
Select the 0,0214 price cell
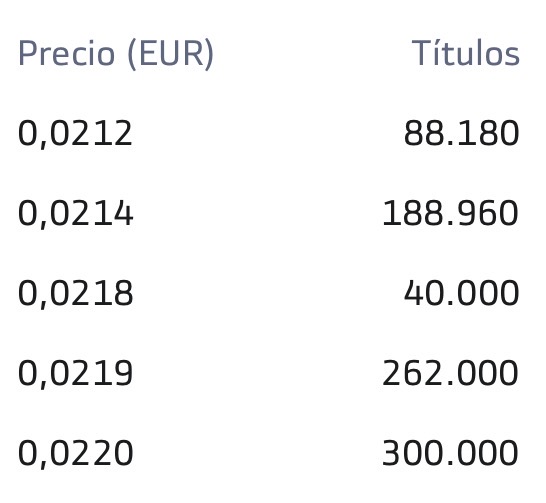pyautogui.click(x=75, y=214)
